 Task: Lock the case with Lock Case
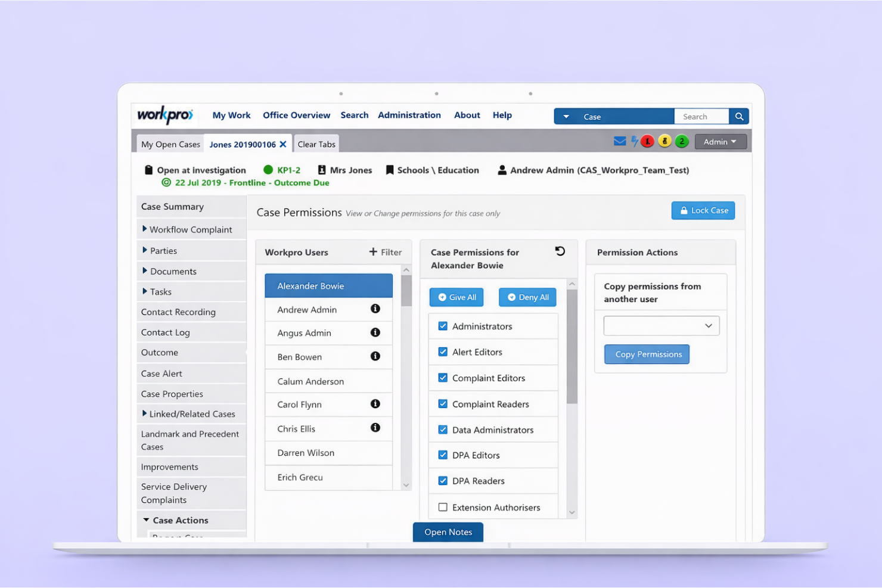pos(703,210)
